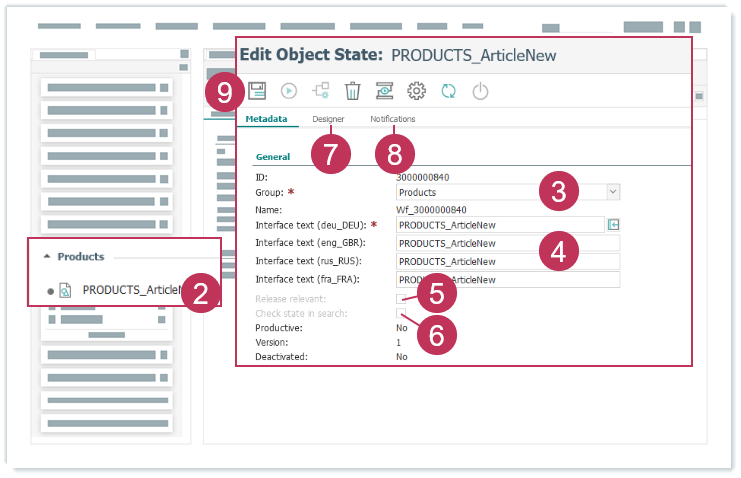Select the Metadata tab

pyautogui.click(x=266, y=119)
